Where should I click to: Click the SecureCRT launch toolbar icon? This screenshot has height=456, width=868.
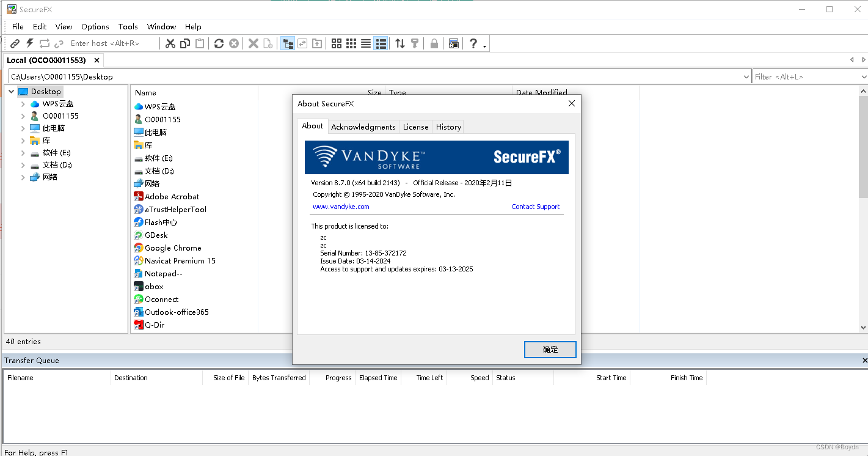click(453, 43)
